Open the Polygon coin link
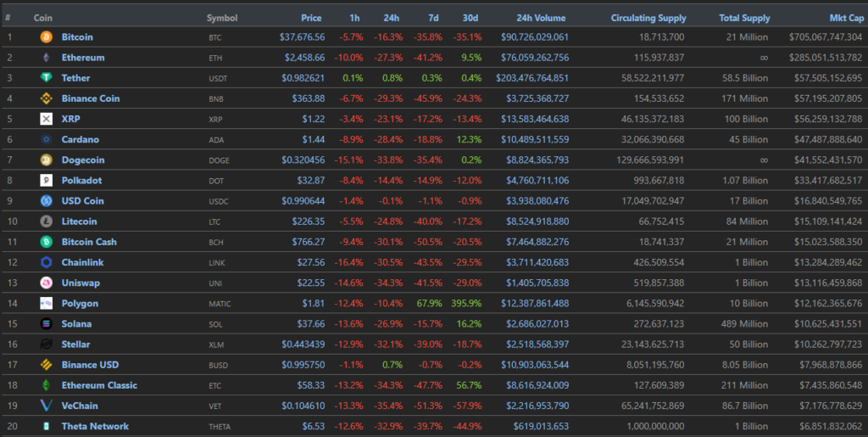Image resolution: width=868 pixels, height=437 pixels. point(80,303)
